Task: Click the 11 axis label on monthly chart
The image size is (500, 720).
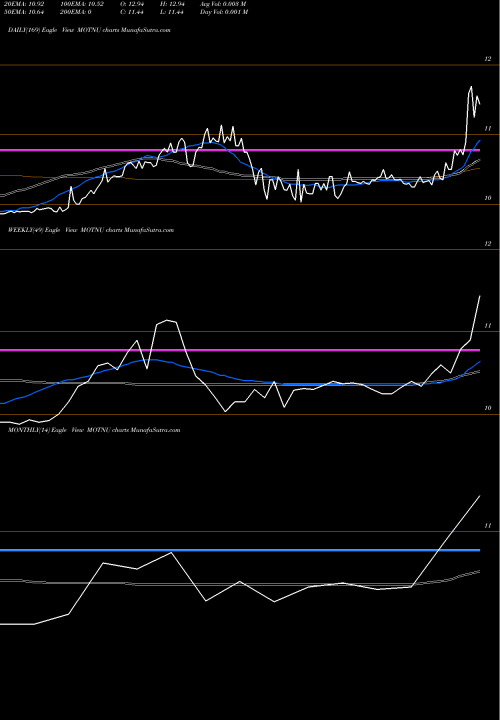Action: tap(488, 526)
